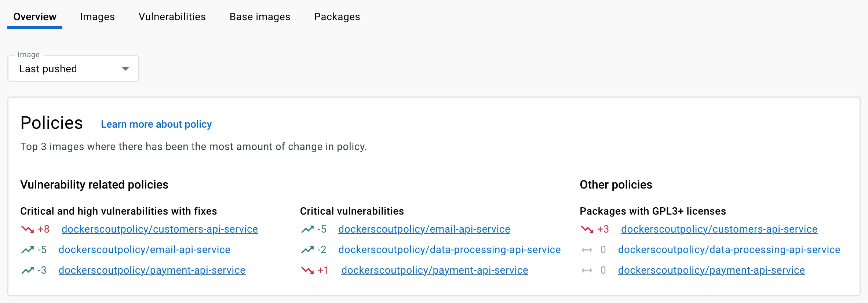Switch to the Packages tab
The width and height of the screenshot is (868, 303).
tap(337, 17)
